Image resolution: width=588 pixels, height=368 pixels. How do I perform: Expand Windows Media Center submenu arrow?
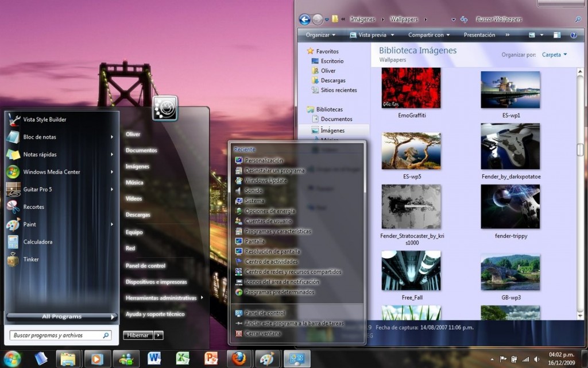pos(112,172)
